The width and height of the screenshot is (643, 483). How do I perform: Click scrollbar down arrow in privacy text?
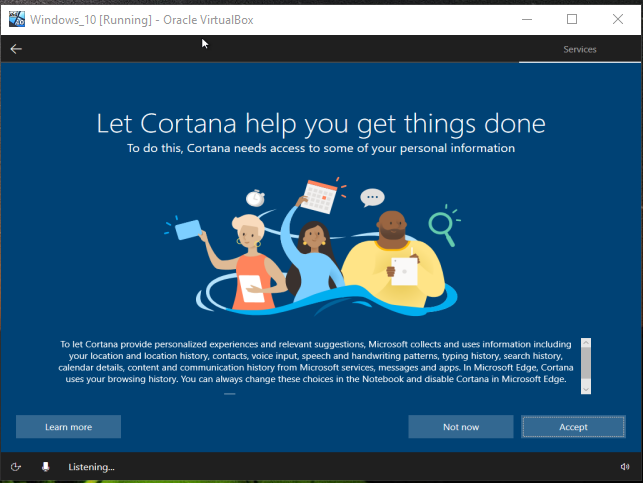586,390
